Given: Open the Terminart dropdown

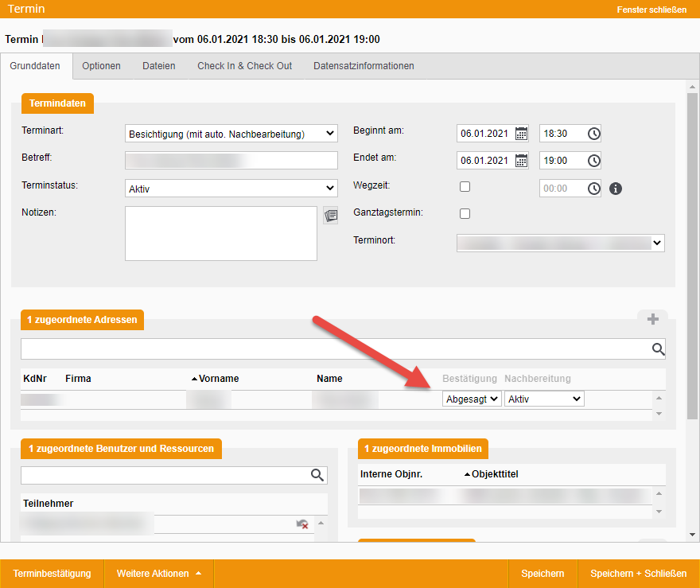Looking at the screenshot, I should 231,134.
